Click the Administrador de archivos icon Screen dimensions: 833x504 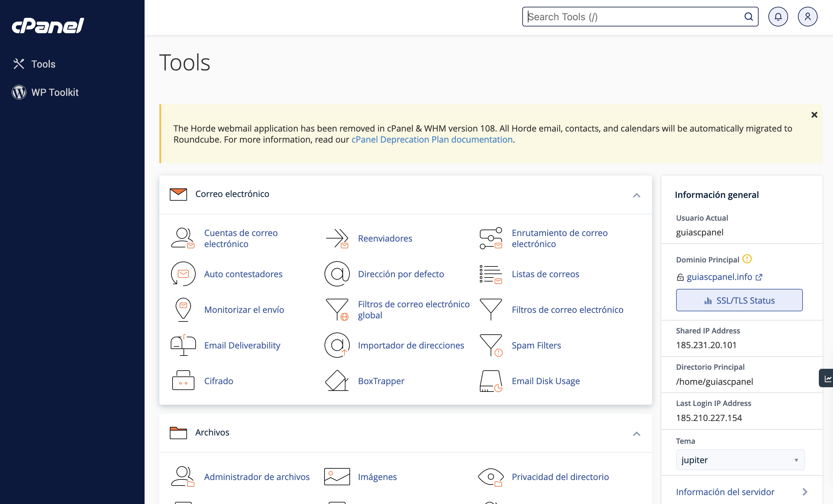(x=182, y=477)
